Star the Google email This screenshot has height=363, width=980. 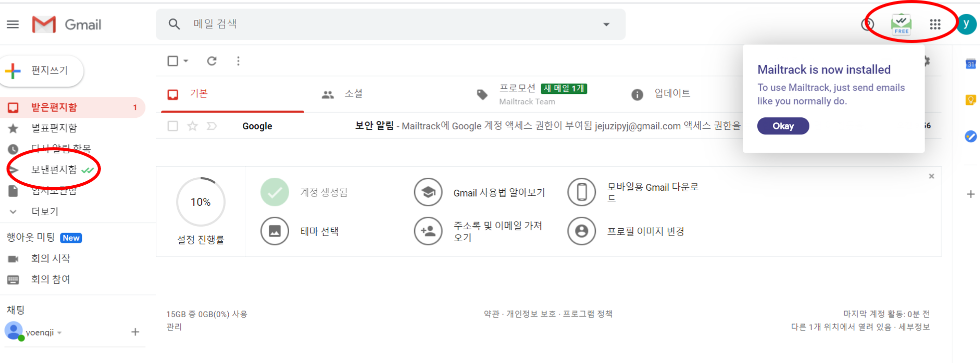(192, 126)
